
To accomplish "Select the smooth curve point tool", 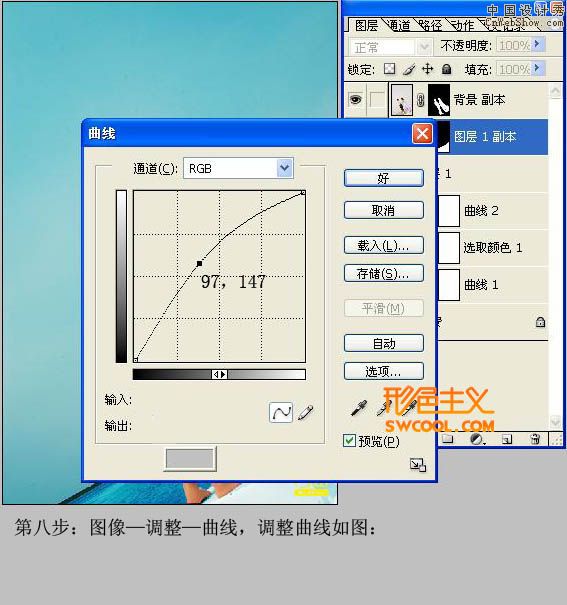I will (x=281, y=412).
